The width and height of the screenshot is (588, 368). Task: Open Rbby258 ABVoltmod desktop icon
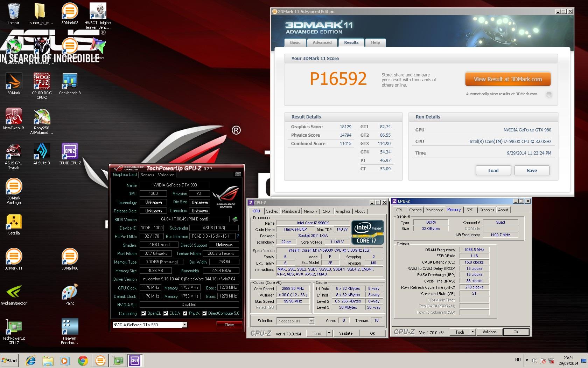pyautogui.click(x=42, y=121)
